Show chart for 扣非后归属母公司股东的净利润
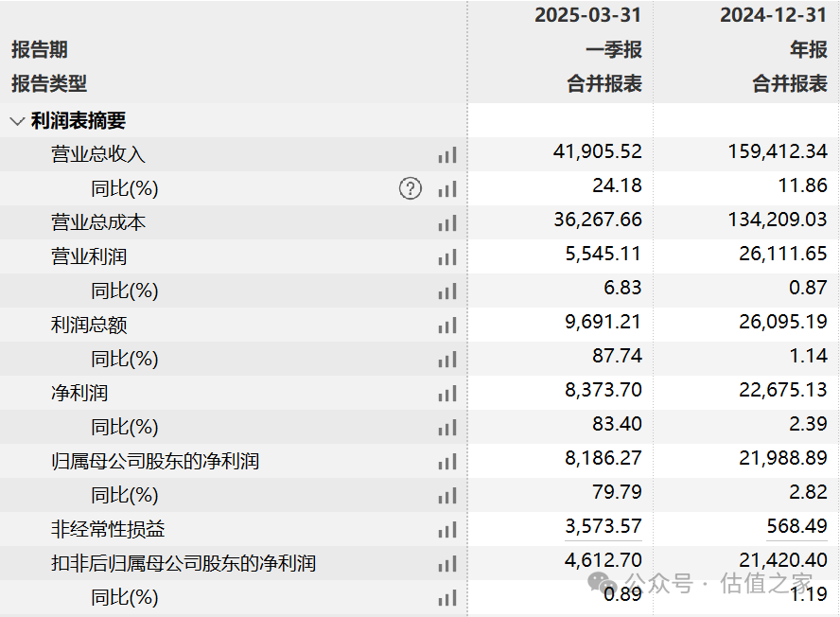The image size is (840, 617). [x=446, y=564]
